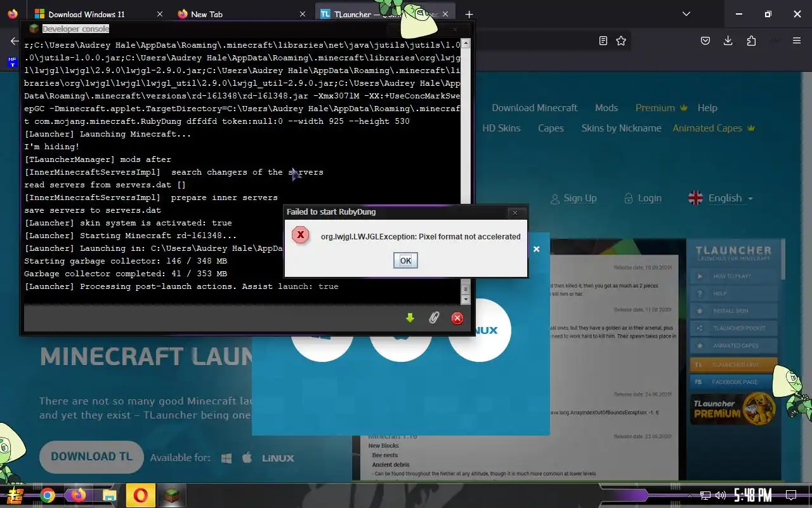Open the Firefox extensions puzzle icon
The image size is (812, 508).
click(752, 41)
